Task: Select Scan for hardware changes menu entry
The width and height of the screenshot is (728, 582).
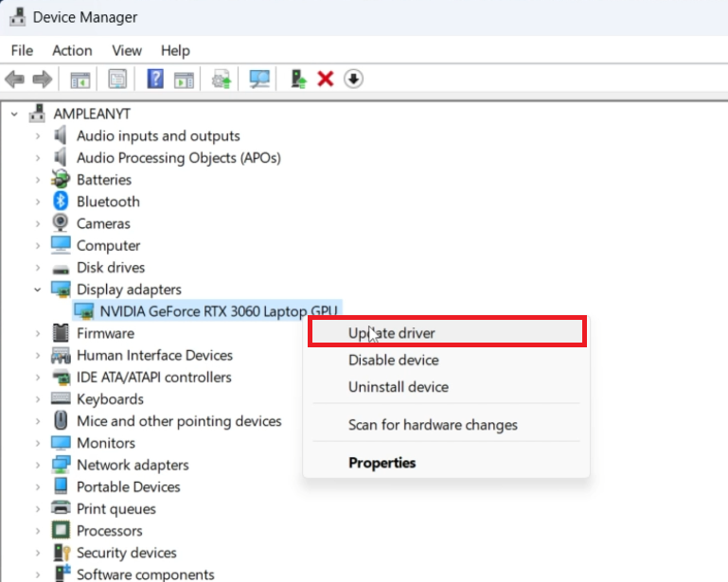Action: click(x=446, y=425)
